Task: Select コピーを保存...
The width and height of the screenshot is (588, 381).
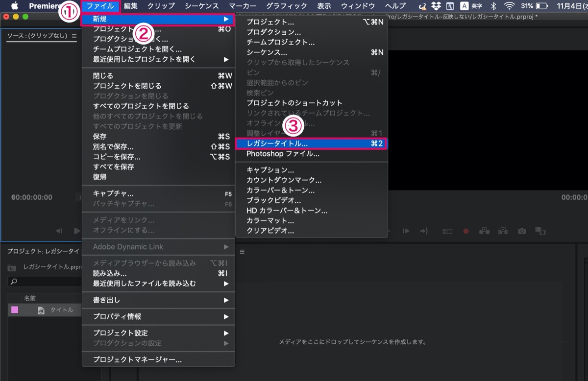Action: pos(158,157)
